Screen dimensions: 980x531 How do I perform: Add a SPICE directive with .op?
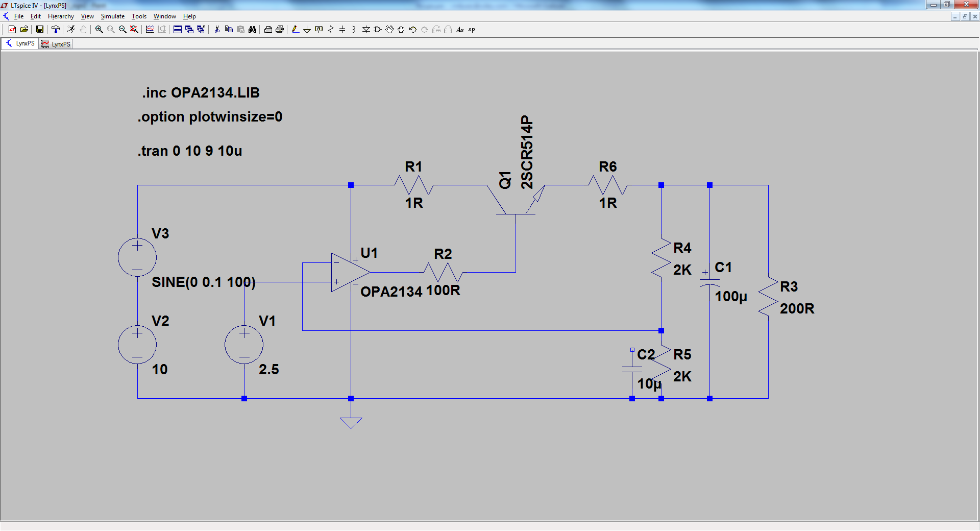(472, 30)
